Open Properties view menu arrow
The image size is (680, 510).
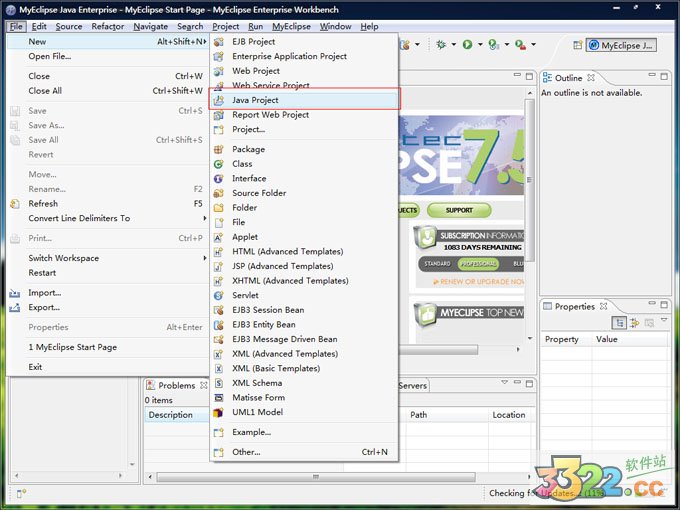[x=664, y=320]
